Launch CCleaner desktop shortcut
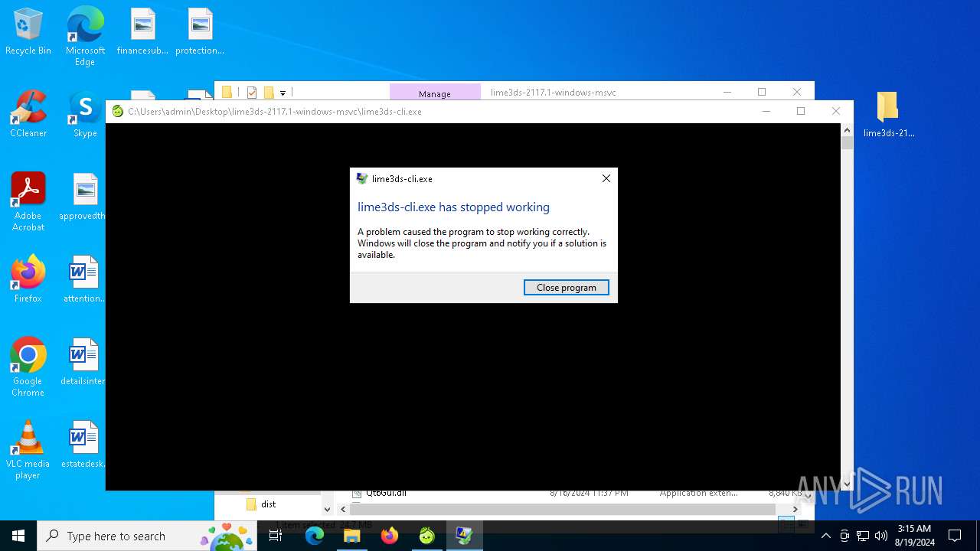980x551 pixels. (28, 115)
